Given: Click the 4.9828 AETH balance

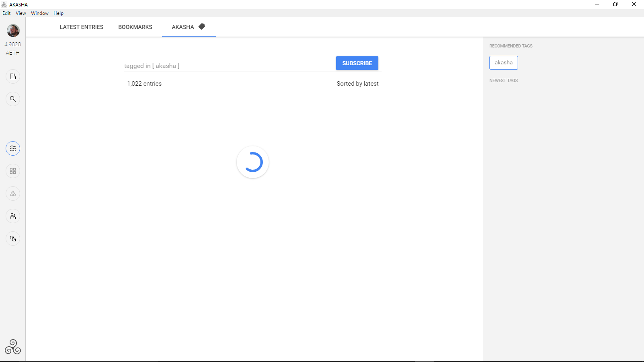Looking at the screenshot, I should pos(13,48).
